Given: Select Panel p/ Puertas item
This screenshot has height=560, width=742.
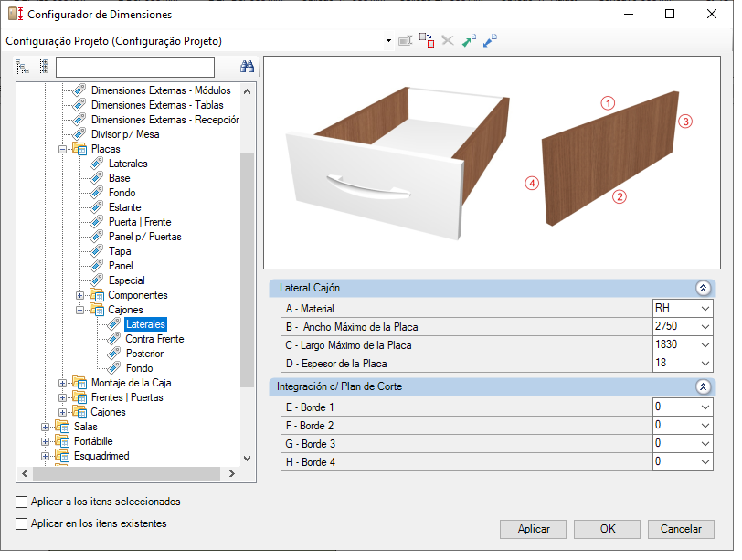Looking at the screenshot, I should [x=144, y=237].
